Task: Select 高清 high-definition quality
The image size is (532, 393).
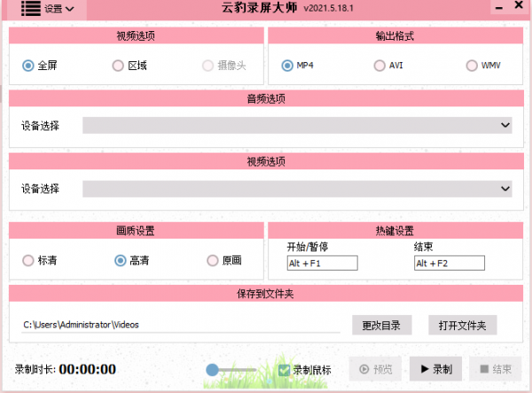Action: (121, 261)
